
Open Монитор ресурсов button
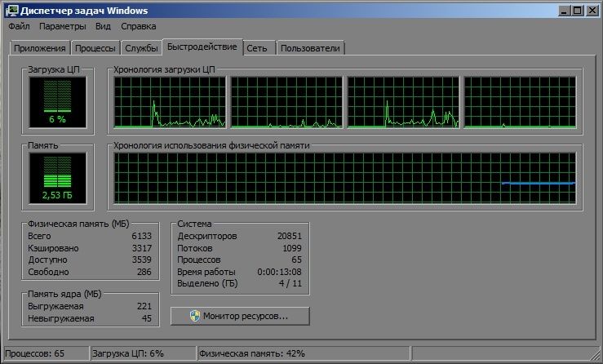point(240,316)
